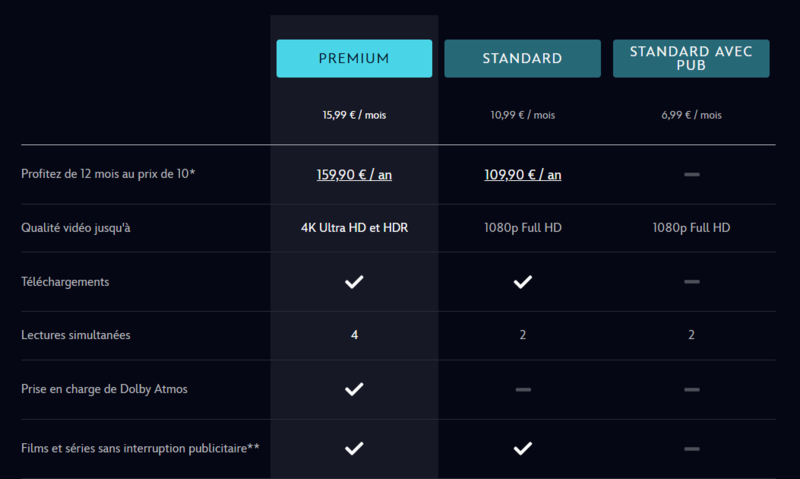Click Standard's '2' simultaneous streams
This screenshot has width=800, height=479.
coord(522,335)
